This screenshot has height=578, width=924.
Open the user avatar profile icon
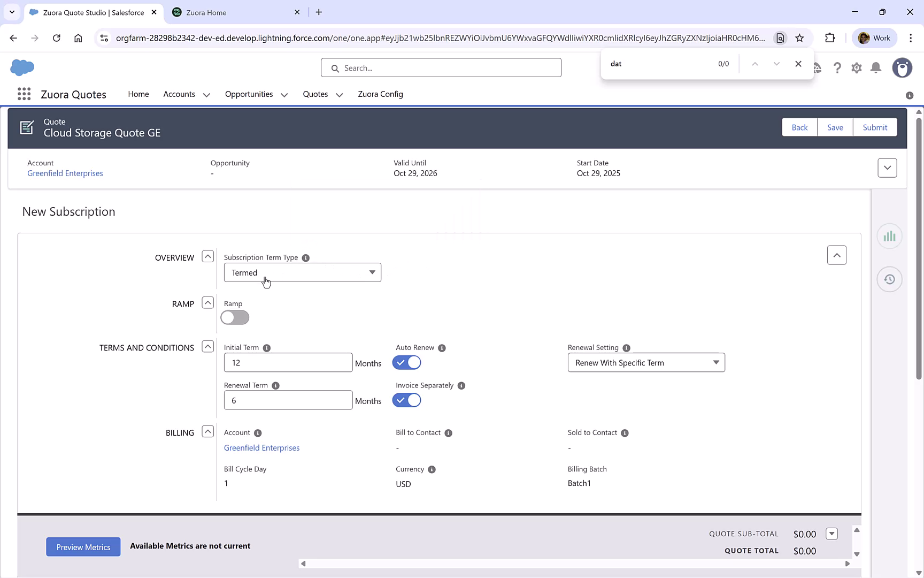pos(902,68)
